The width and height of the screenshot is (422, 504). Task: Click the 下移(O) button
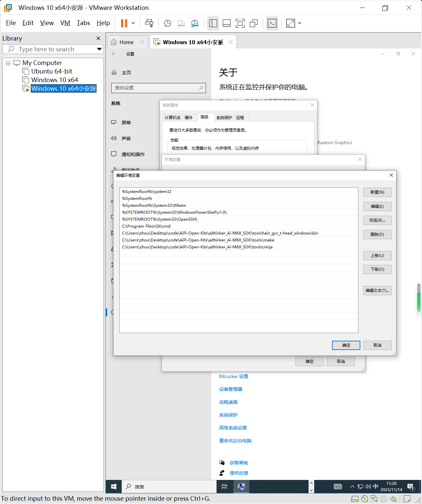coord(377,269)
